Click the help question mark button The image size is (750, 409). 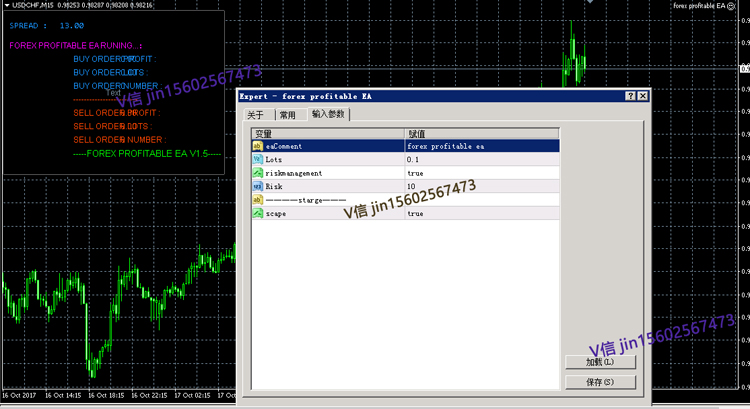click(630, 96)
